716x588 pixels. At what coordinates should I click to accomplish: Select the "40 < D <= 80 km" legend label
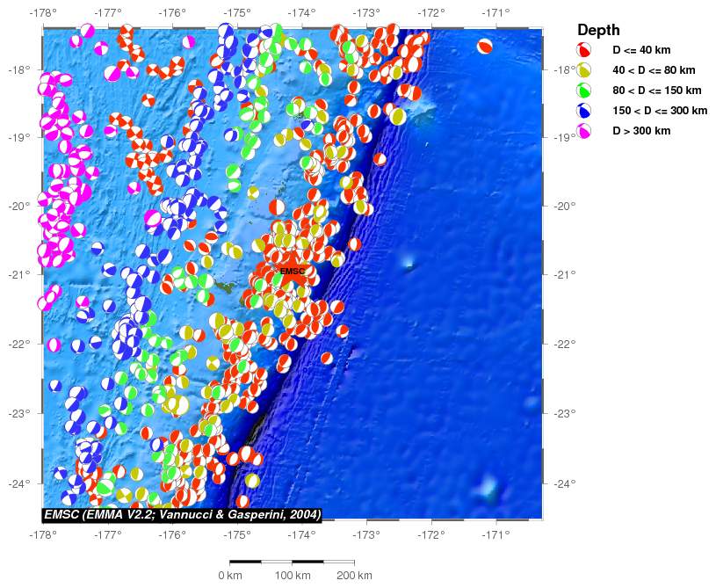click(x=654, y=70)
